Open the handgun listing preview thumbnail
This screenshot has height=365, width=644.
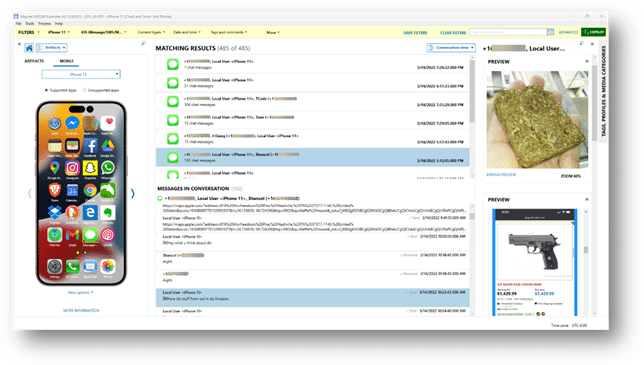535,262
